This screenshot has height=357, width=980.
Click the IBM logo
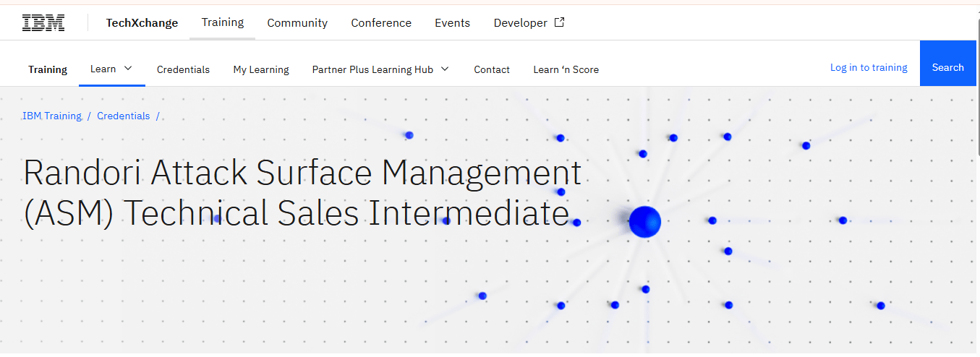tap(43, 23)
